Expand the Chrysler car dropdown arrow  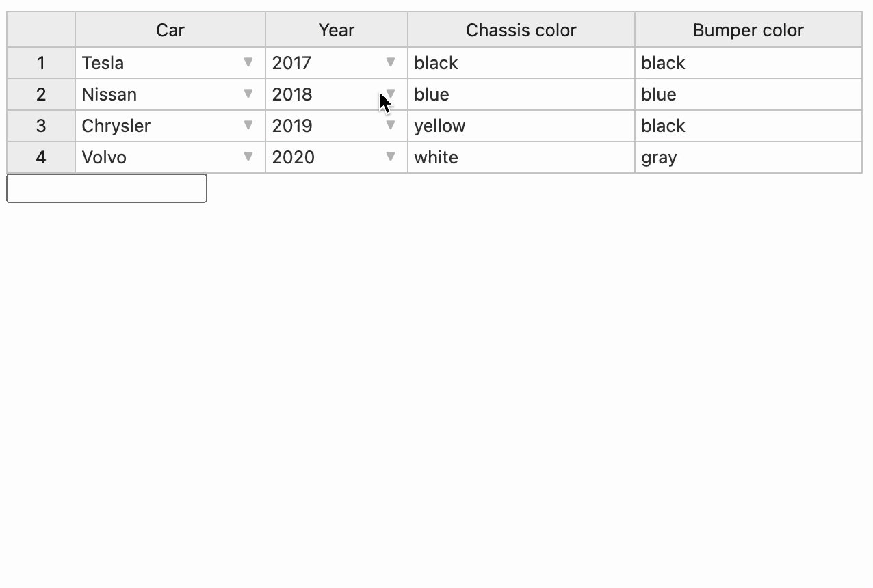pos(248,125)
